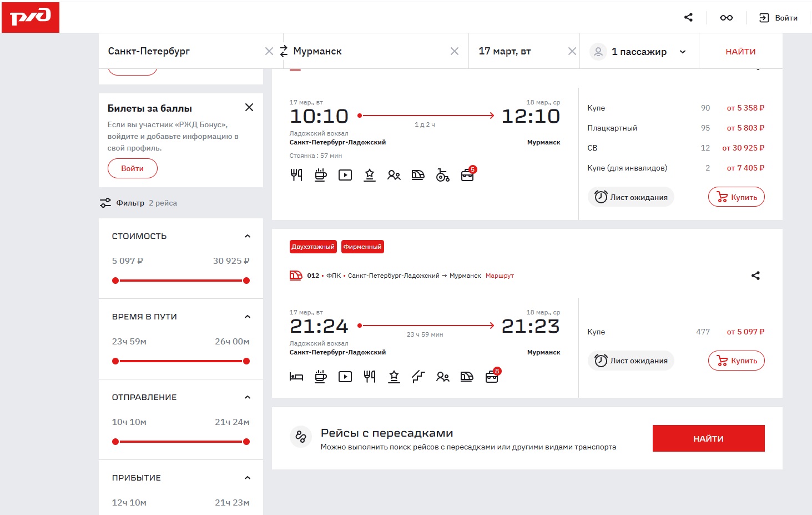This screenshot has width=812, height=515.
Task: Click the wheelchair icon on the 10:10 train
Action: 442,175
